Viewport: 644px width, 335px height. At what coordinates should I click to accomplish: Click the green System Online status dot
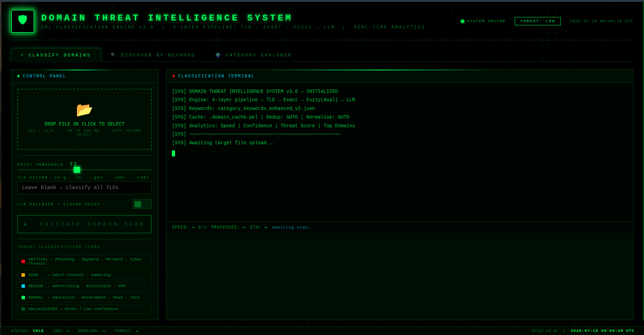point(462,21)
